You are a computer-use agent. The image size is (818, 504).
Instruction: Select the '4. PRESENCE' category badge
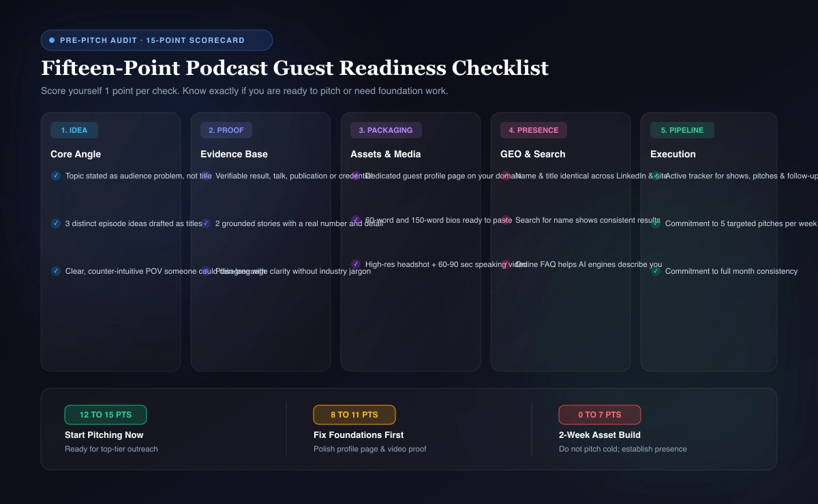tap(534, 130)
